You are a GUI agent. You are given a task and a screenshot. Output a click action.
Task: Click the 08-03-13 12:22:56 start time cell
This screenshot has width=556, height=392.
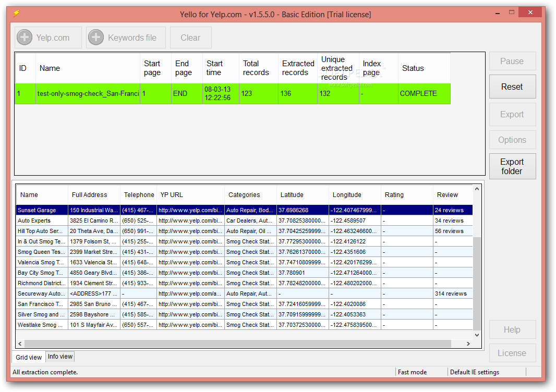coord(221,94)
